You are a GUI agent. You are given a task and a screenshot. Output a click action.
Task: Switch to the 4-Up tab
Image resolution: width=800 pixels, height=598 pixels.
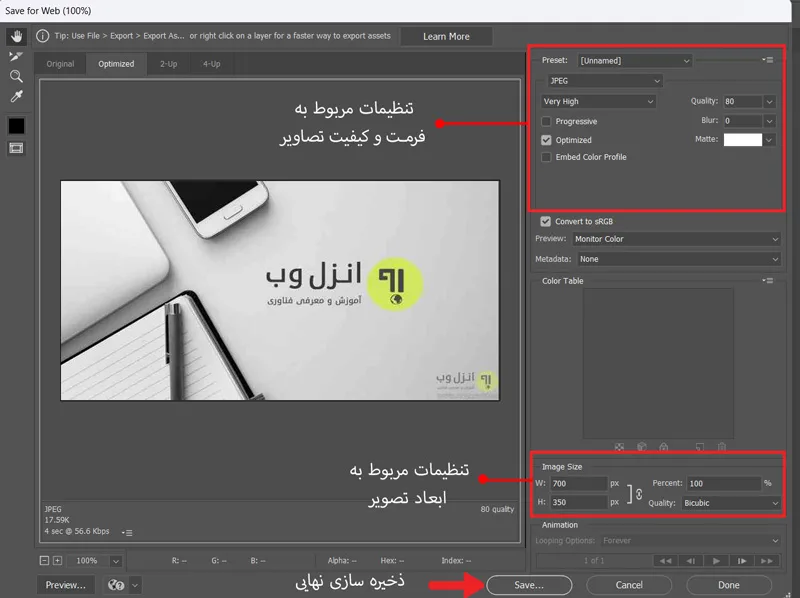[212, 64]
